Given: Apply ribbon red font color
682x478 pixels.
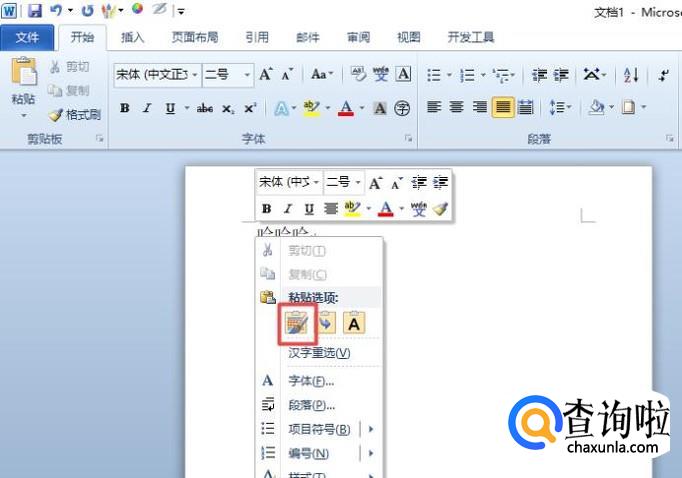Looking at the screenshot, I should coord(346,108).
